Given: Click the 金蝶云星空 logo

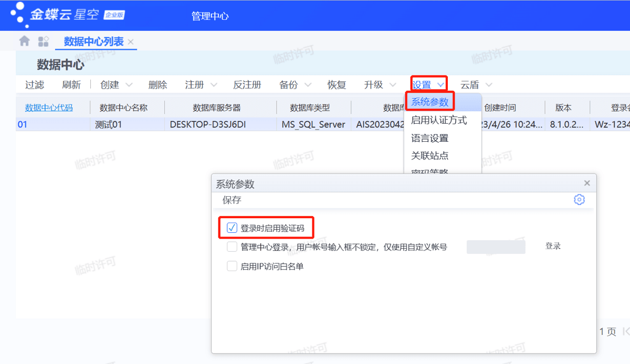Looking at the screenshot, I should click(x=67, y=15).
